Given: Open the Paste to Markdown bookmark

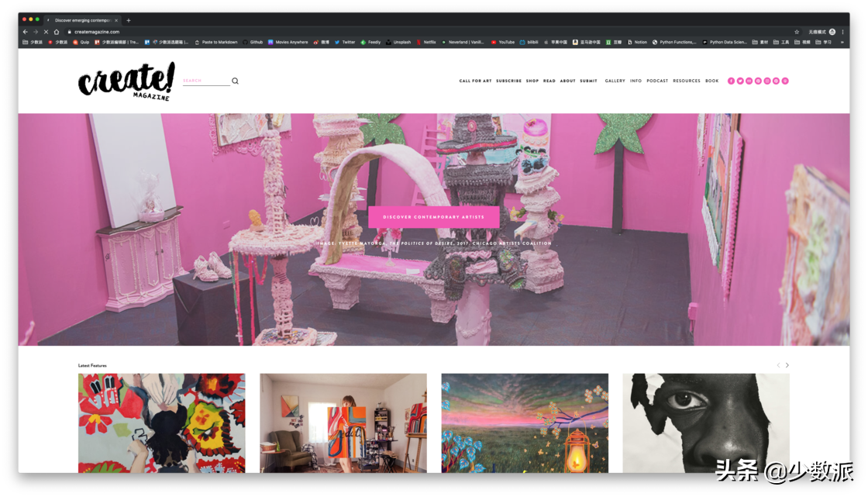Looking at the screenshot, I should pos(216,42).
